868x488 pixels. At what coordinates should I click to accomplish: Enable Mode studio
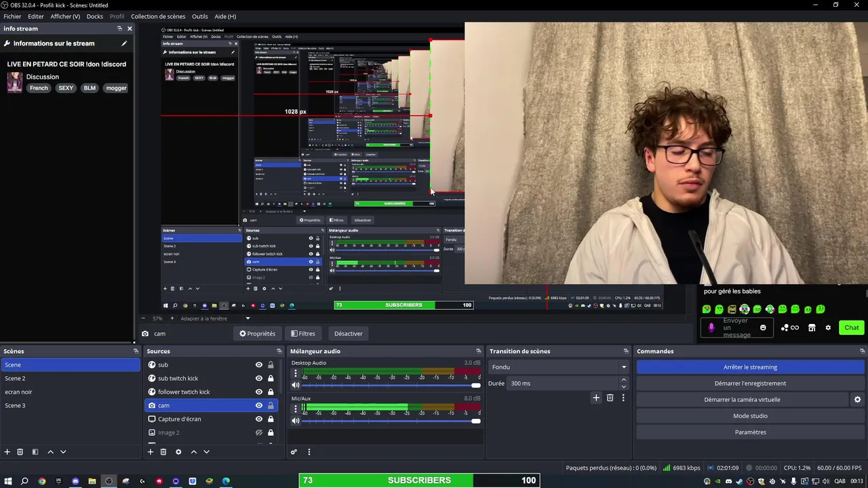[x=750, y=416]
